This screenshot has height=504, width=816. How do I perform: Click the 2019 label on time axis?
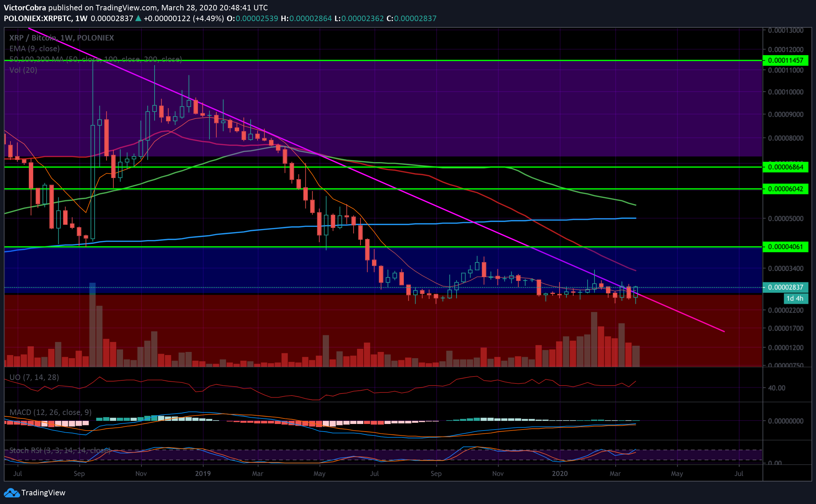(x=203, y=474)
